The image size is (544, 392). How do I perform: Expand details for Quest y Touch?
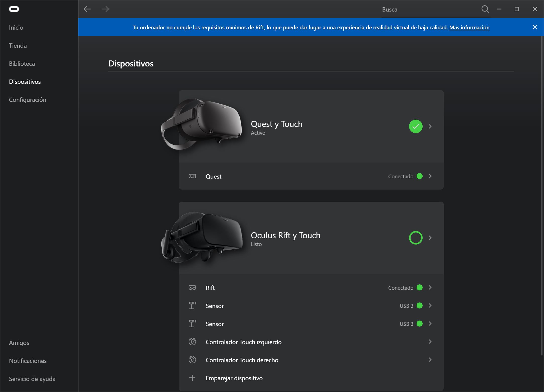tap(430, 127)
